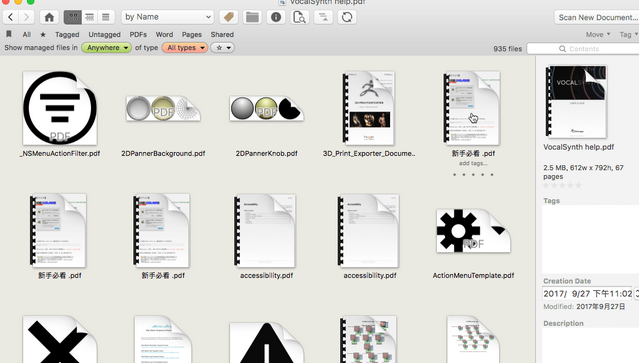Click the folder icon in toolbar

[252, 17]
